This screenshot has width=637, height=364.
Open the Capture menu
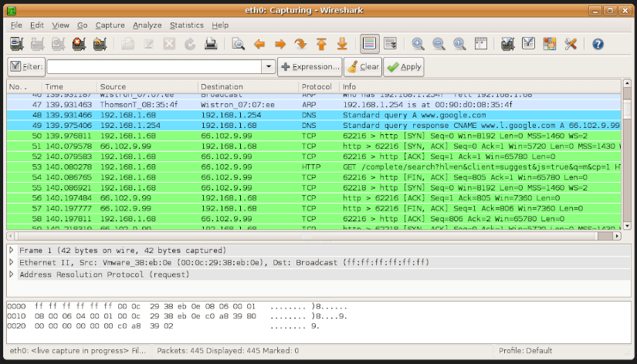point(110,25)
